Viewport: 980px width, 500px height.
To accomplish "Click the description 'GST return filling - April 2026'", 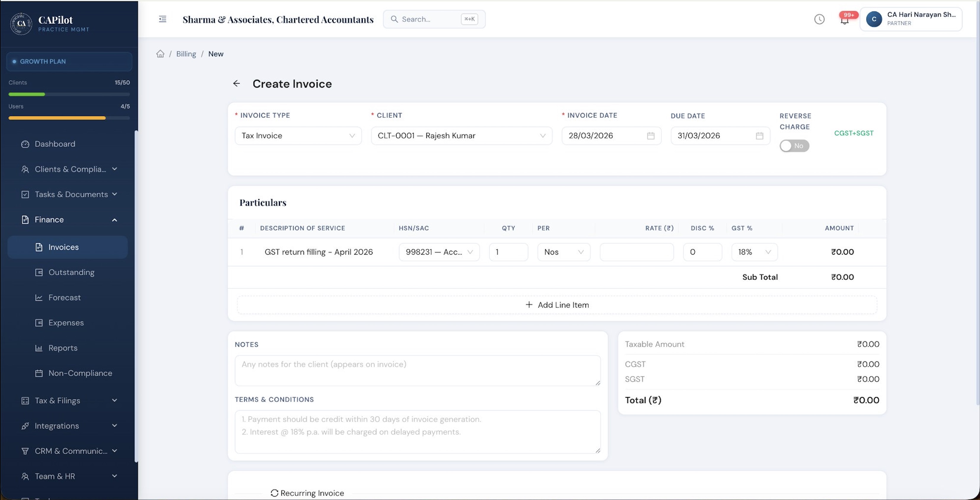I will 319,252.
